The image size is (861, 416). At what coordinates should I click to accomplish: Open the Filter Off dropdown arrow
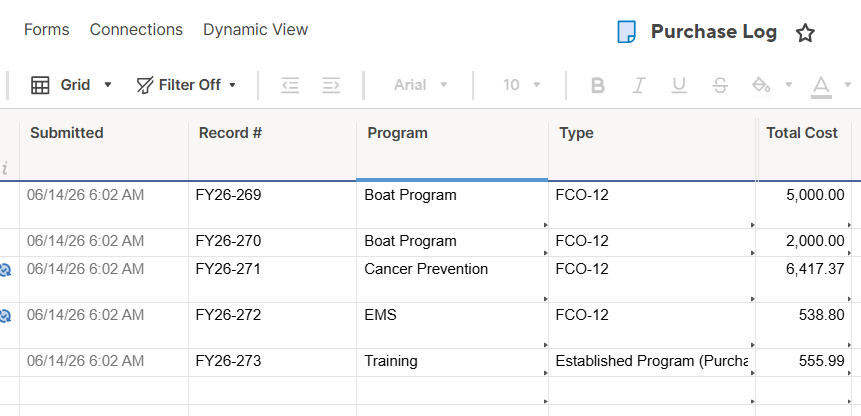click(x=232, y=85)
